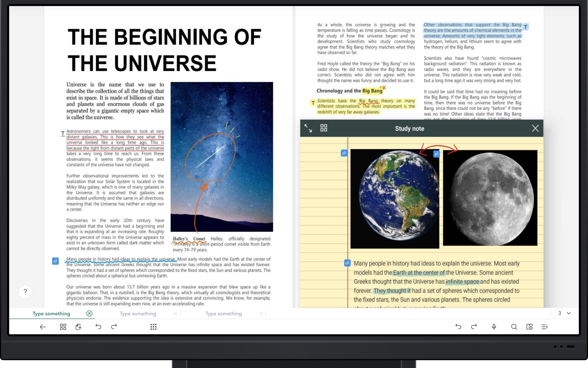Image resolution: width=588 pixels, height=368 pixels.
Task: Click the yellow T marker by 'Scientists base'
Action: tap(313, 103)
